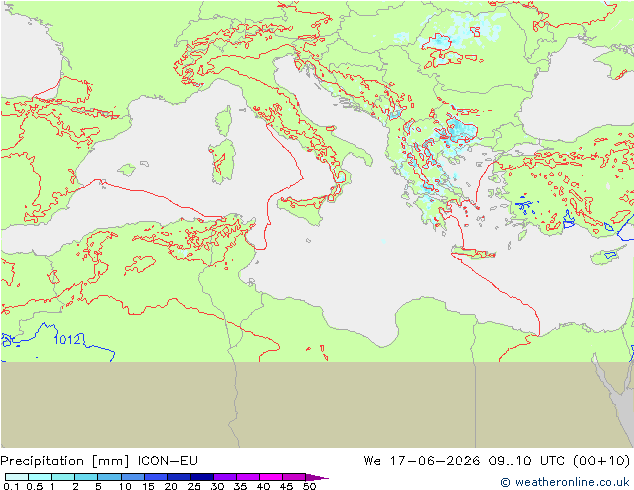Click the legend label '25'
The width and height of the screenshot is (634, 490).
[x=194, y=486]
